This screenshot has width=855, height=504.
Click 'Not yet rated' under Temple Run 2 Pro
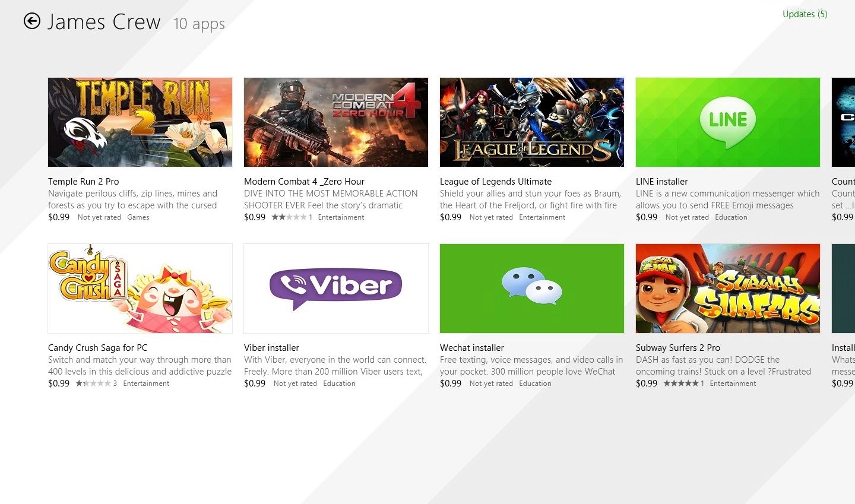point(99,217)
